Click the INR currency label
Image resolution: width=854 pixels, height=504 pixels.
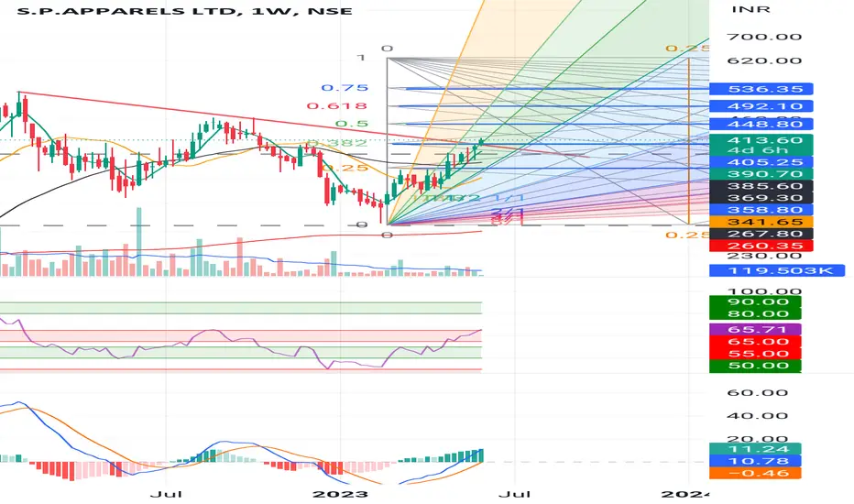750,9
